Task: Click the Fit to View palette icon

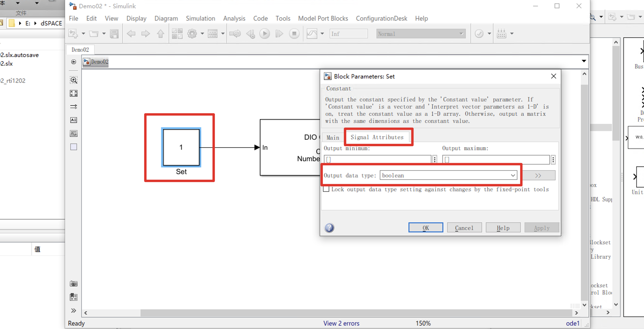Action: point(74,93)
